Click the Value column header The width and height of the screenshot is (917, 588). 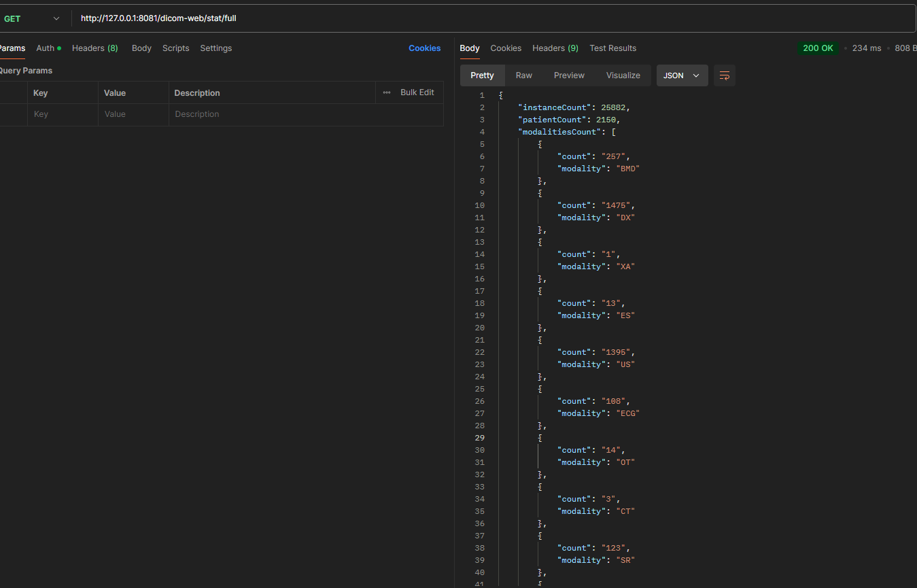pos(115,92)
